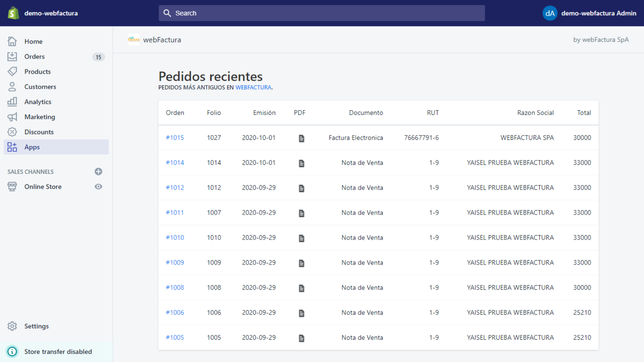Click the webFactura app logo

pos(134,39)
